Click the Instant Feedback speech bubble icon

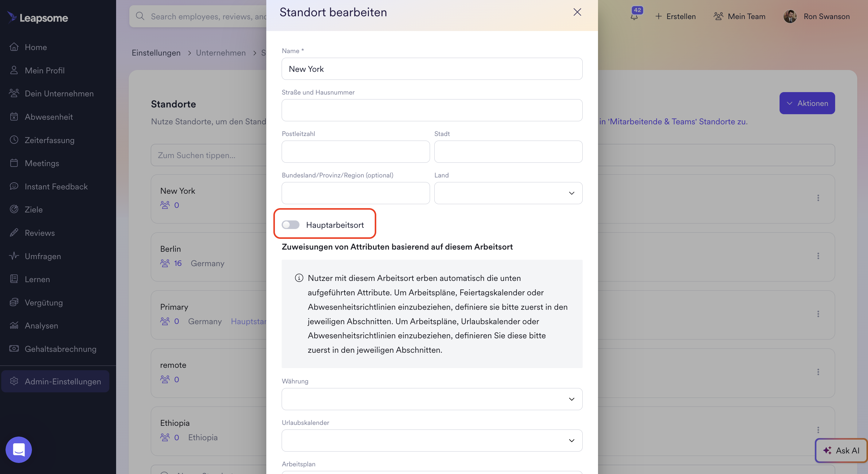point(14,186)
